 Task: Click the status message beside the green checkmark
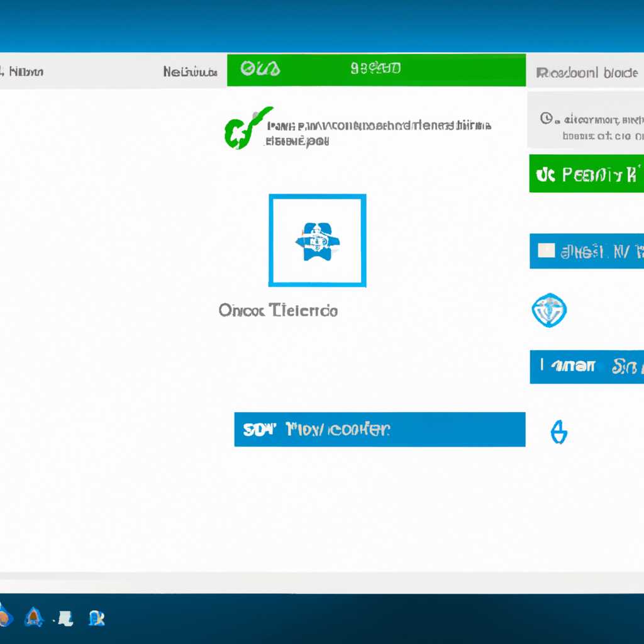coord(378,133)
